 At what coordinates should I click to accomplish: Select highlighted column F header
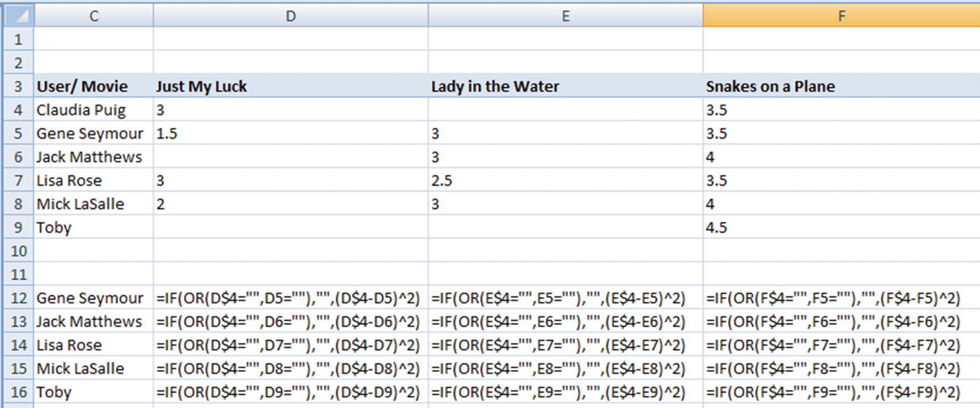click(841, 16)
